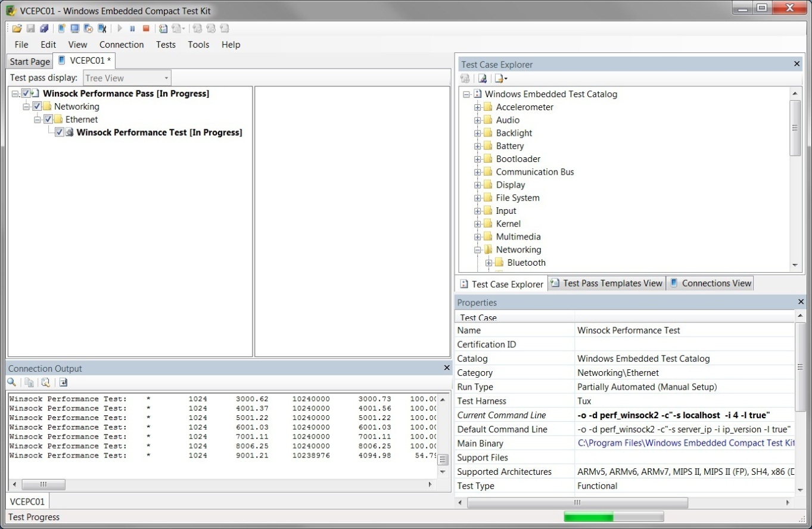Screen dimensions: 812x529
Task: Open the export document dropdown in Test Case Explorer
Action: coord(501,78)
